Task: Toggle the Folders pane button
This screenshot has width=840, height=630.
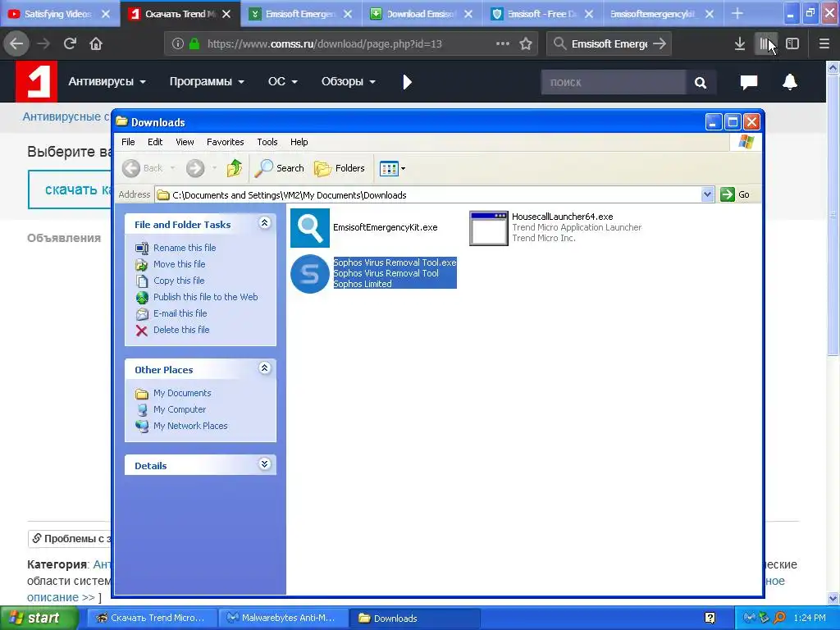Action: (339, 168)
